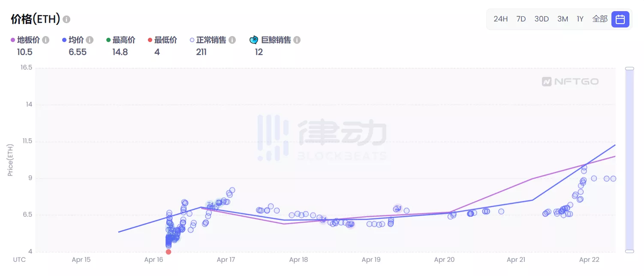The width and height of the screenshot is (644, 276).
Task: Click info icon next to 正常销售
Action: click(232, 40)
